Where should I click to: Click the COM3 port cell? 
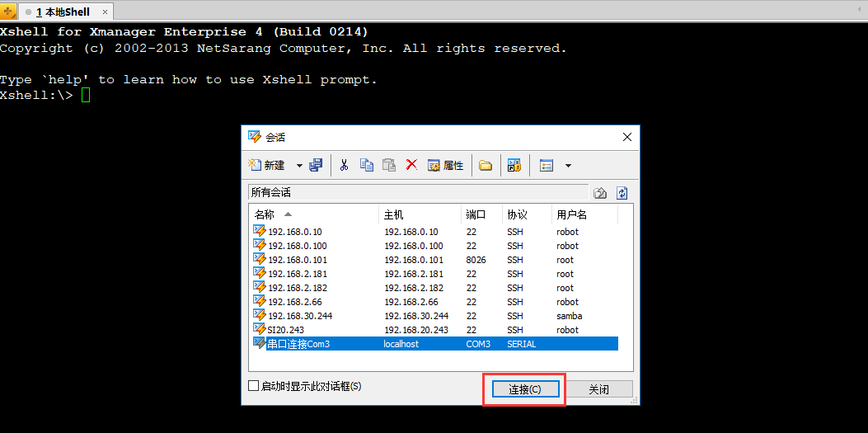pyautogui.click(x=478, y=344)
